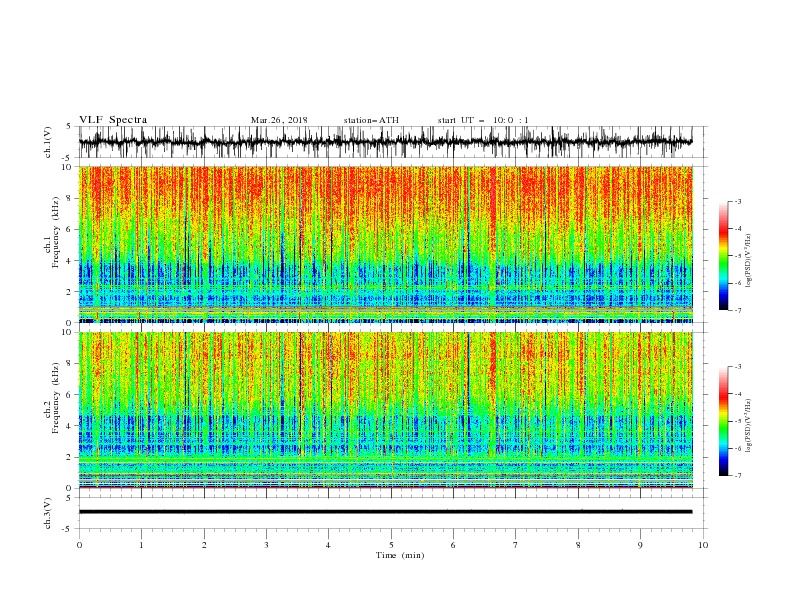Viewport: 792px width, 612px height.
Task: Click the "VLF Spectra" plot title
Action: (113, 120)
